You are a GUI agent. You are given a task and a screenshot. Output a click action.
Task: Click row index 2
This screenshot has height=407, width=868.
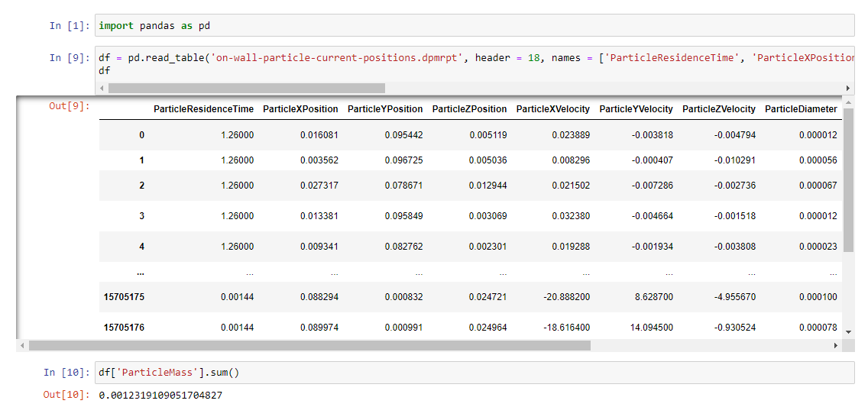[x=141, y=186]
